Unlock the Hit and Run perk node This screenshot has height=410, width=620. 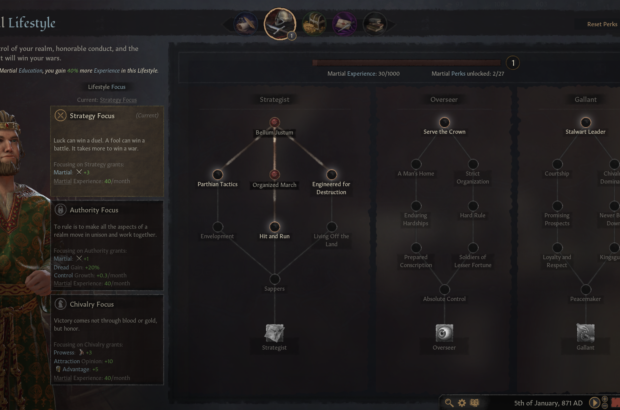[x=274, y=227]
